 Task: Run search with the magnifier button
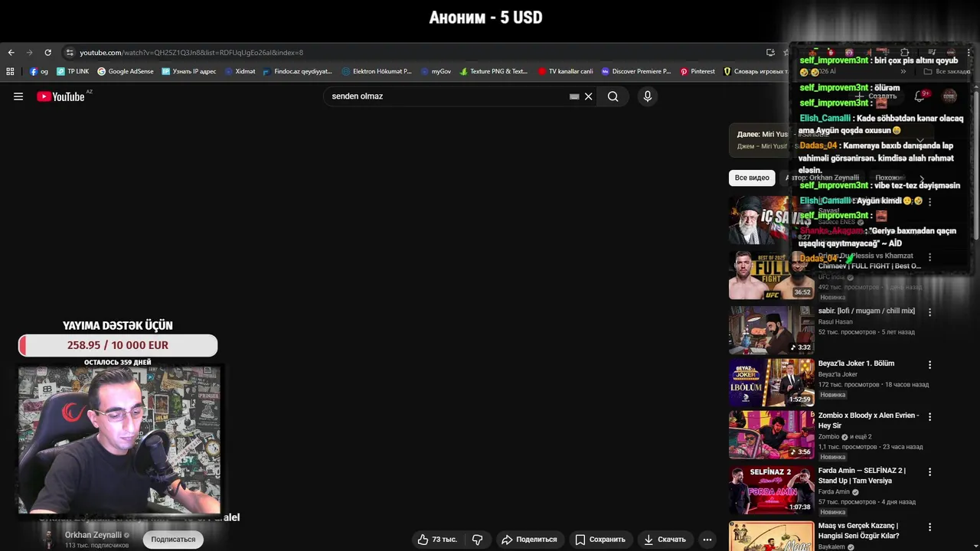click(613, 96)
